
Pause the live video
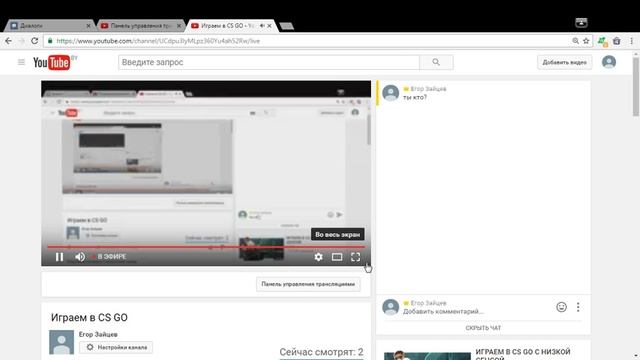coord(60,257)
